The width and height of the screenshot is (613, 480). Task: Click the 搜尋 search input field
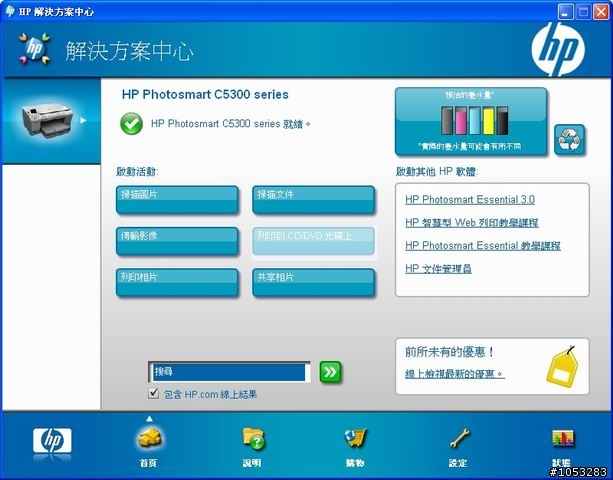click(229, 372)
